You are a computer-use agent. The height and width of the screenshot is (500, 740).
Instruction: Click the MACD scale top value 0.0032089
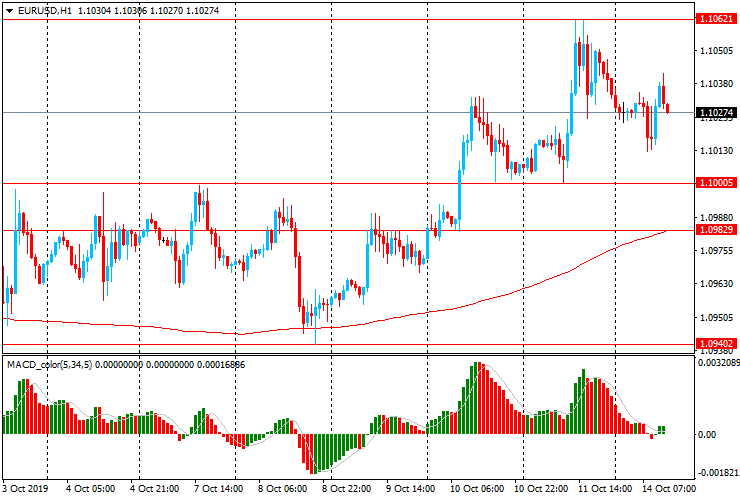pyautogui.click(x=718, y=363)
